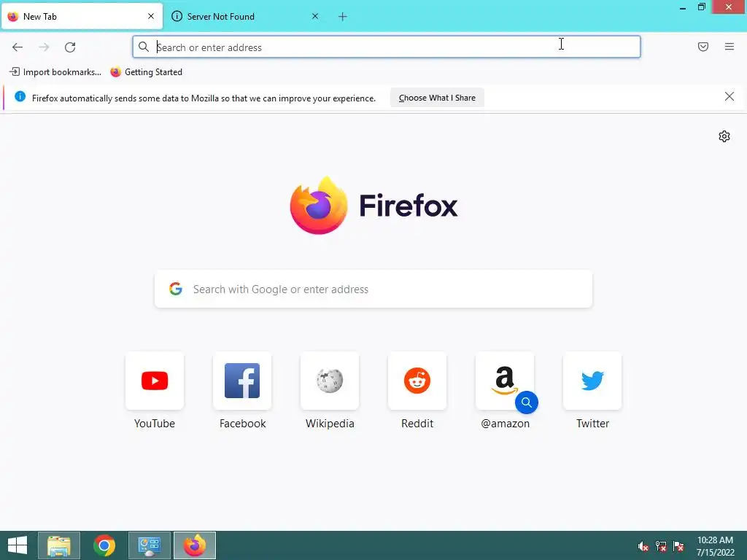Click the Firefox icon in taskbar
The image size is (747, 560).
pos(194,545)
